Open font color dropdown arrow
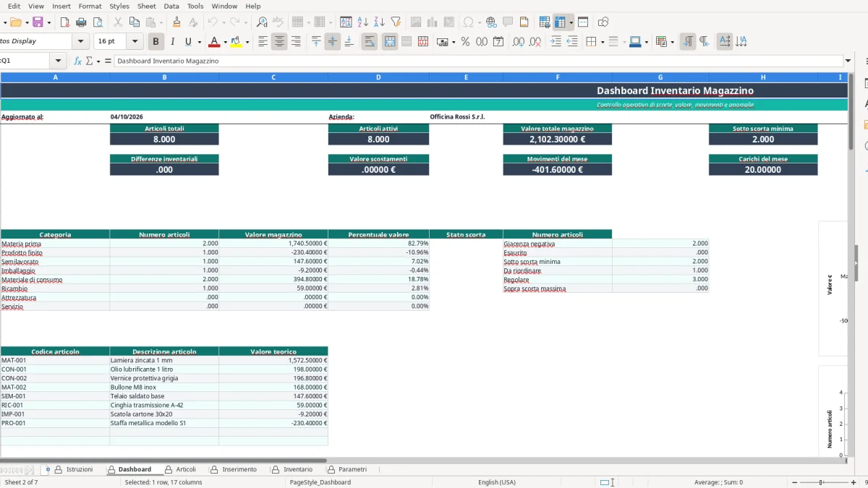 225,42
